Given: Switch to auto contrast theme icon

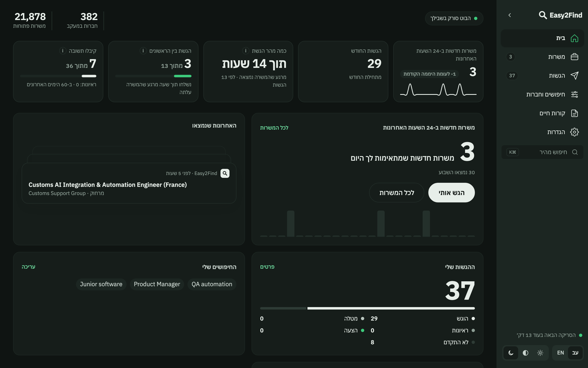Looking at the screenshot, I should tap(526, 353).
